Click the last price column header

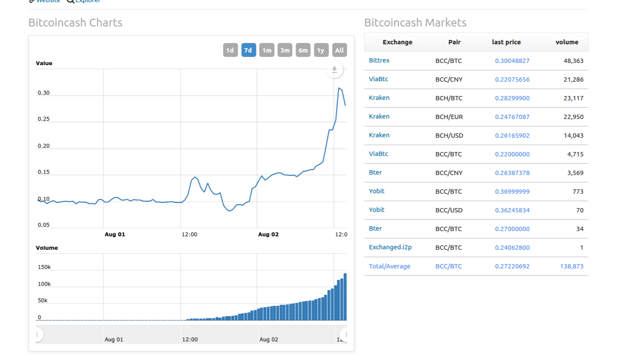506,42
